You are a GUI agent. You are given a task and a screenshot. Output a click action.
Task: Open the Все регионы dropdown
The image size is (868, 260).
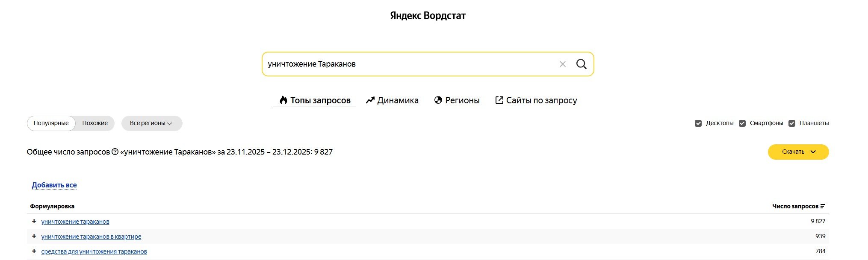[152, 123]
